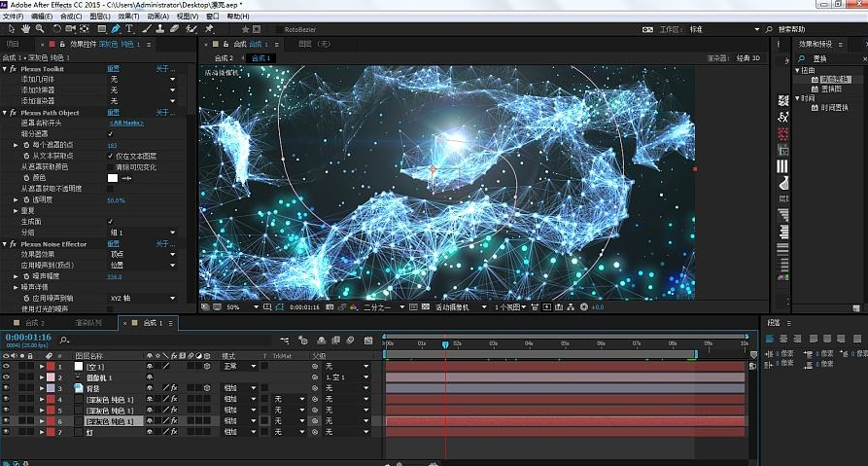The height and width of the screenshot is (466, 868).
Task: Expand layer 6 properties triangle
Action: click(42, 421)
